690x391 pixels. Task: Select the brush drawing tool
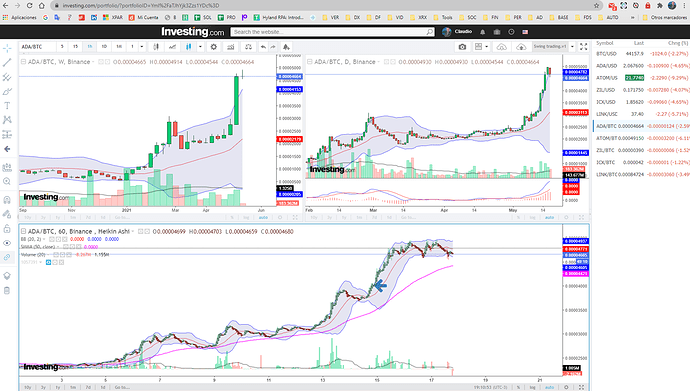pyautogui.click(x=7, y=91)
